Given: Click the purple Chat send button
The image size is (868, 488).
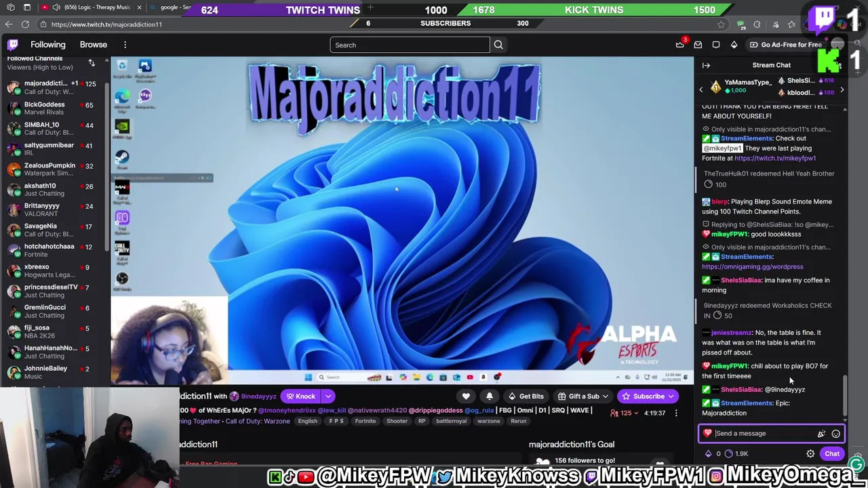Looking at the screenshot, I should coord(832,454).
